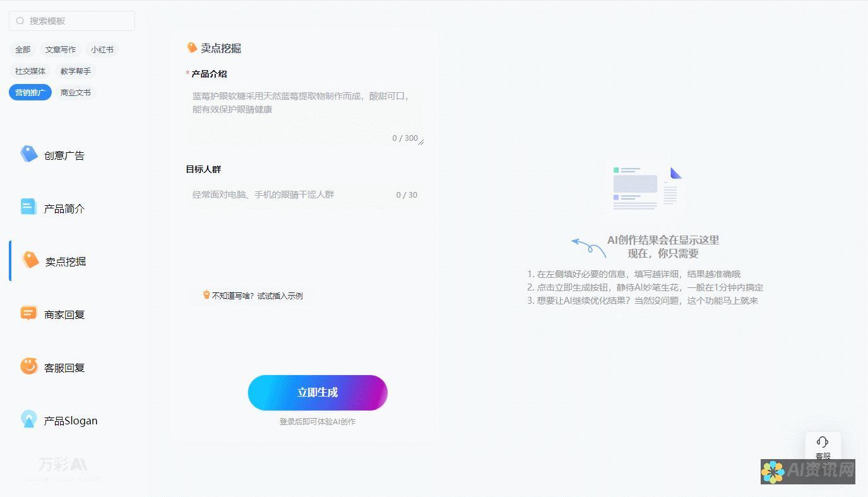Click the 产品介绍 field label
The image size is (868, 497).
(209, 73)
